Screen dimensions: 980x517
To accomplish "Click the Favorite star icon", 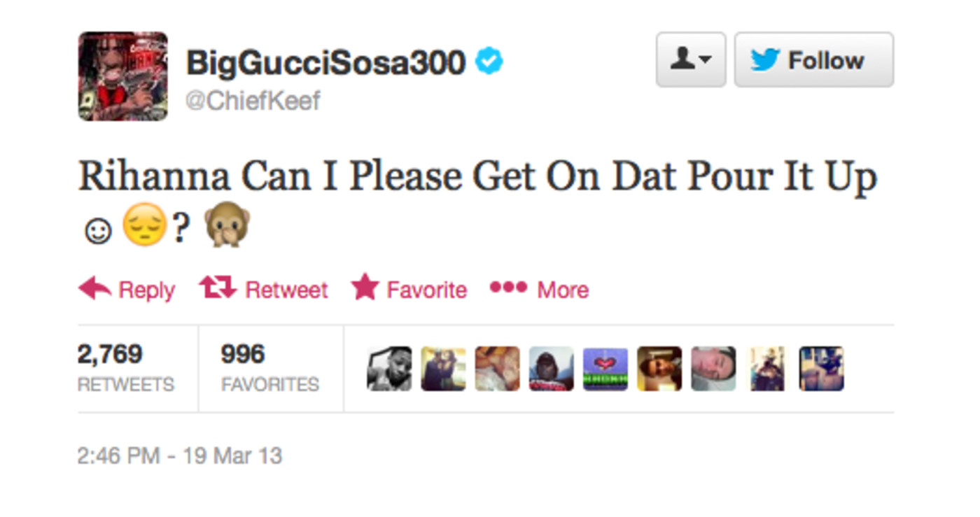I will [x=365, y=287].
